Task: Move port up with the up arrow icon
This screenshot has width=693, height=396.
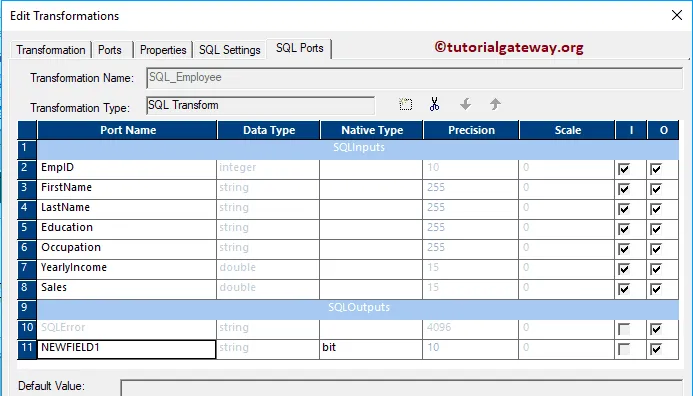Action: (495, 104)
